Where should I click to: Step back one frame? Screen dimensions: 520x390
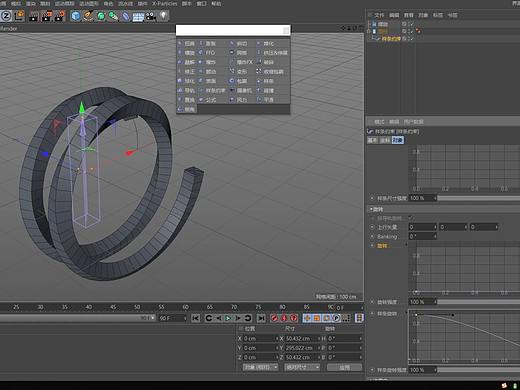point(218,318)
